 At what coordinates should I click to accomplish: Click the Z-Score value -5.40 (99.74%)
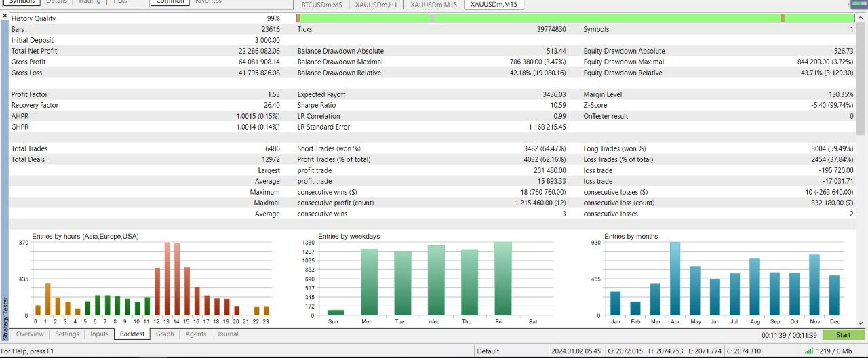tap(831, 105)
